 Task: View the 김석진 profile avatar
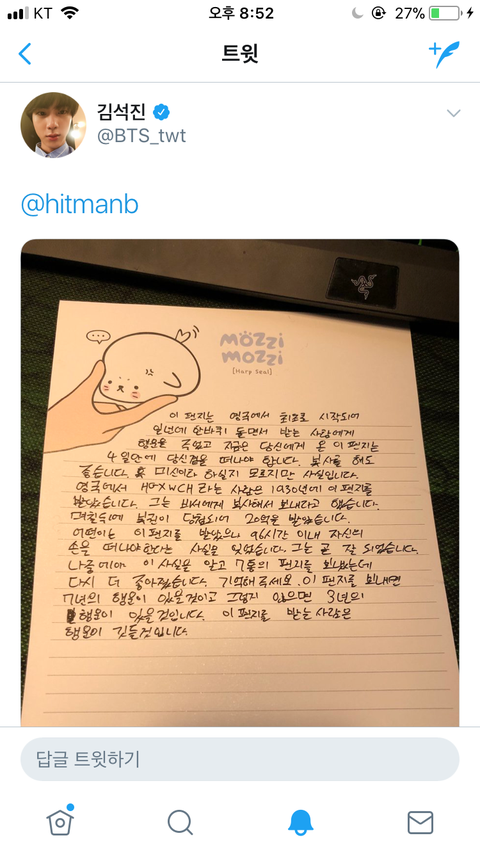pyautogui.click(x=53, y=125)
